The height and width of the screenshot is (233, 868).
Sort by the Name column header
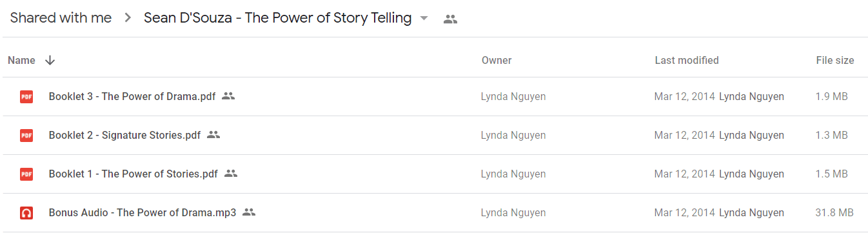tap(21, 60)
